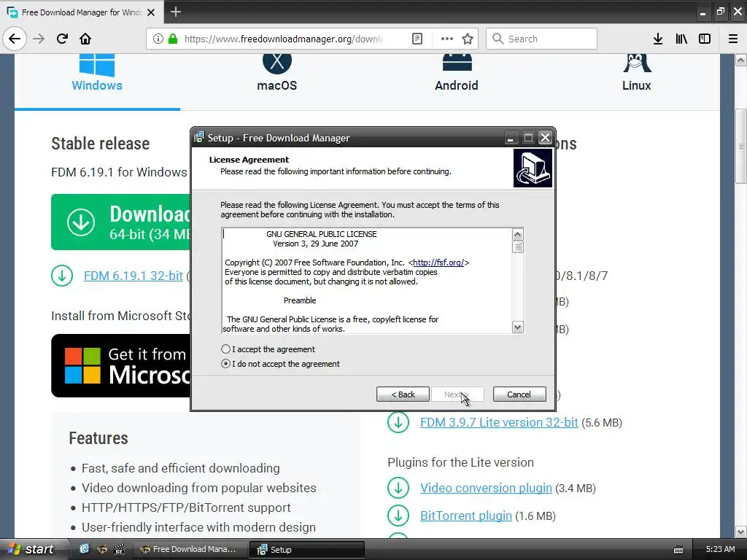Open the BitTorrent plugin link
Viewport: 747px width, 560px height.
466,516
